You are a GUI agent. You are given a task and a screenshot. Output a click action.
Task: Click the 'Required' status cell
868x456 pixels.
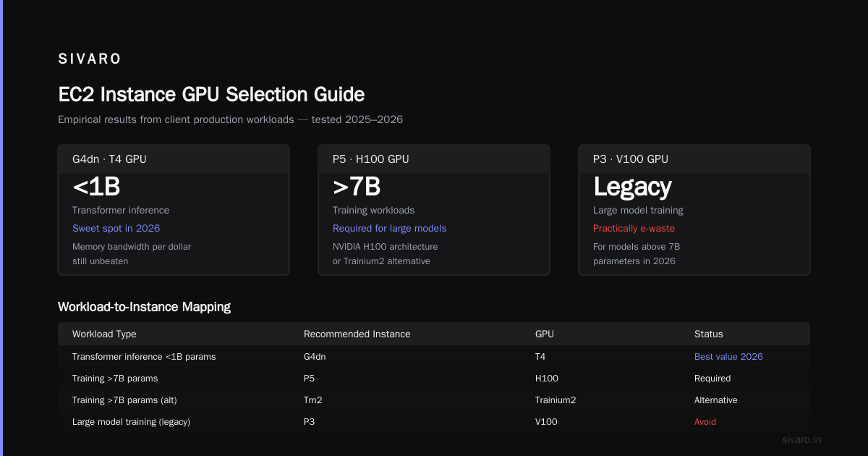tap(712, 379)
